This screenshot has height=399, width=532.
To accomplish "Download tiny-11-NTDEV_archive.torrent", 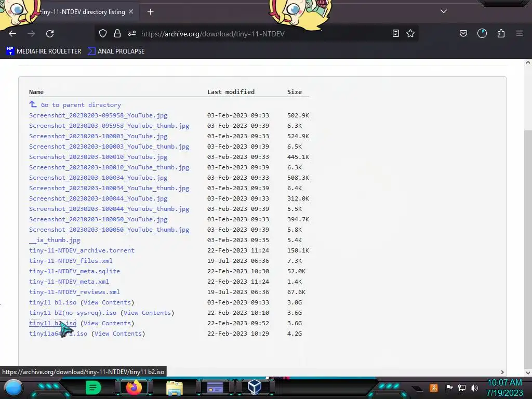I will pos(82,250).
